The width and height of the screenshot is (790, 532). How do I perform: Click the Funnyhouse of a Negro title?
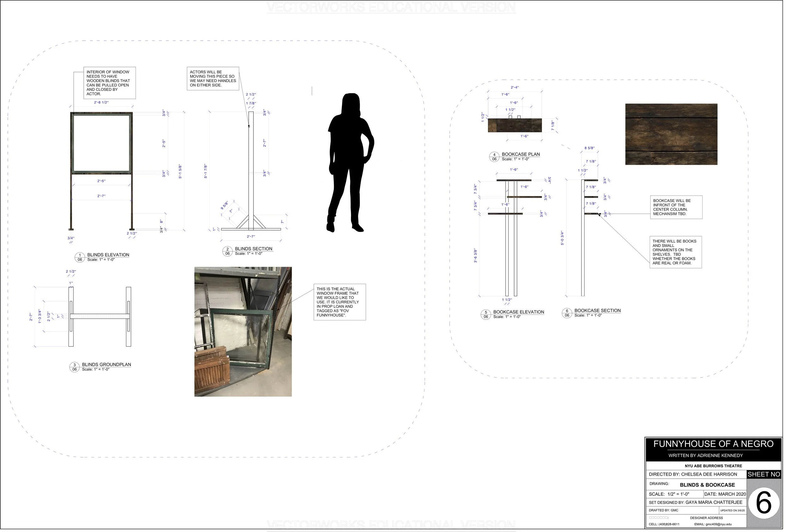713,444
